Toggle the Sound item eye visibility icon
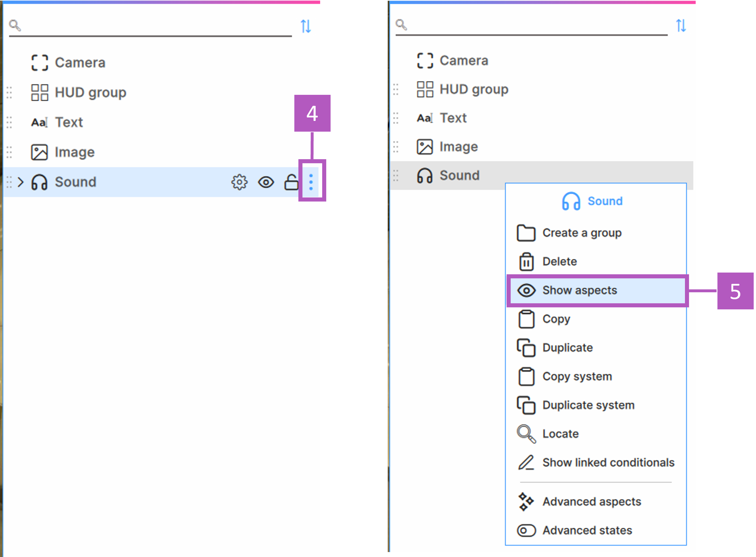The height and width of the screenshot is (557, 756). tap(266, 182)
